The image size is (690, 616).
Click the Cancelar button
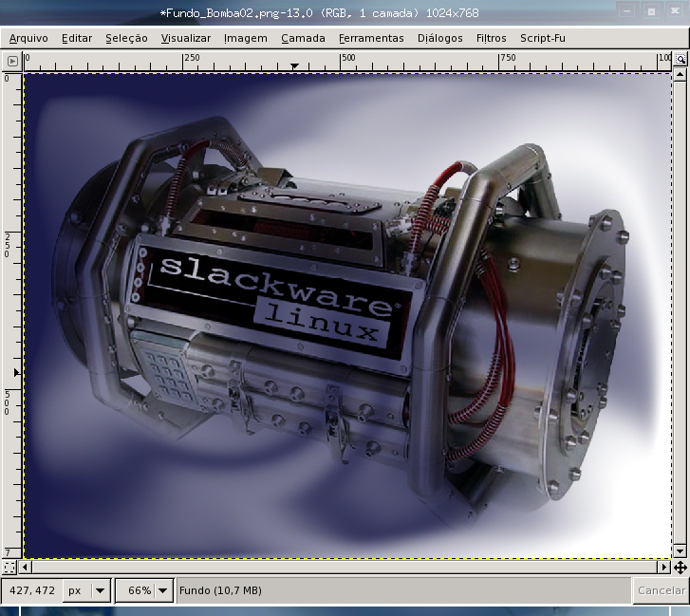pos(662,590)
